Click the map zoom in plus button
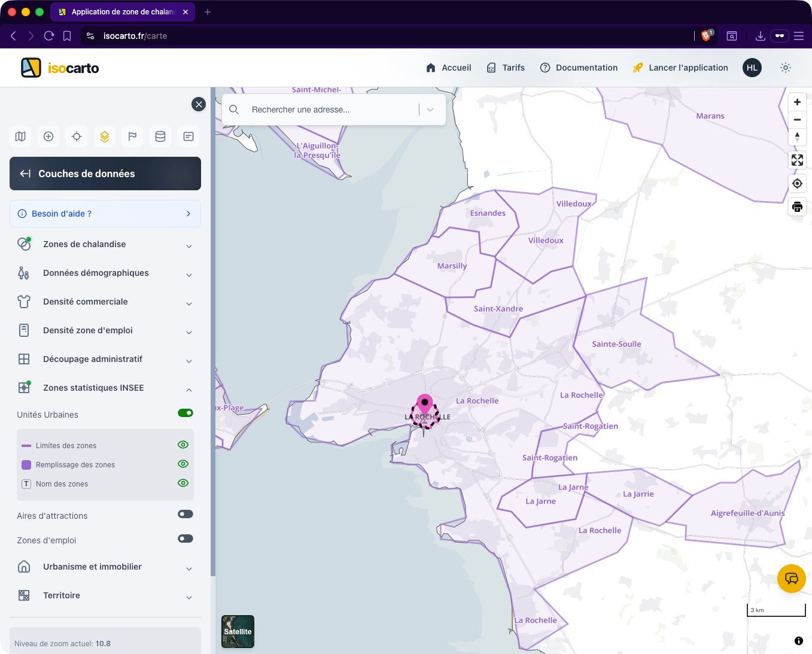The width and height of the screenshot is (812, 654). click(x=797, y=102)
